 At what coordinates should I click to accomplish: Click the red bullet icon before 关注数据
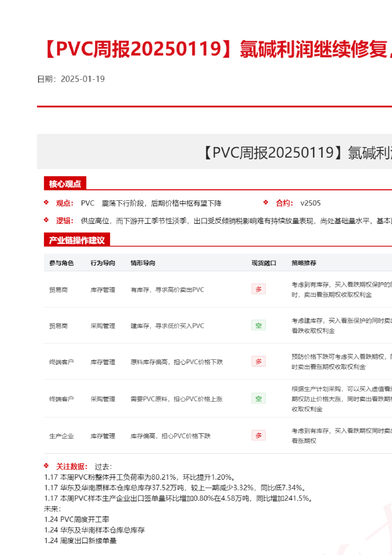point(46,466)
